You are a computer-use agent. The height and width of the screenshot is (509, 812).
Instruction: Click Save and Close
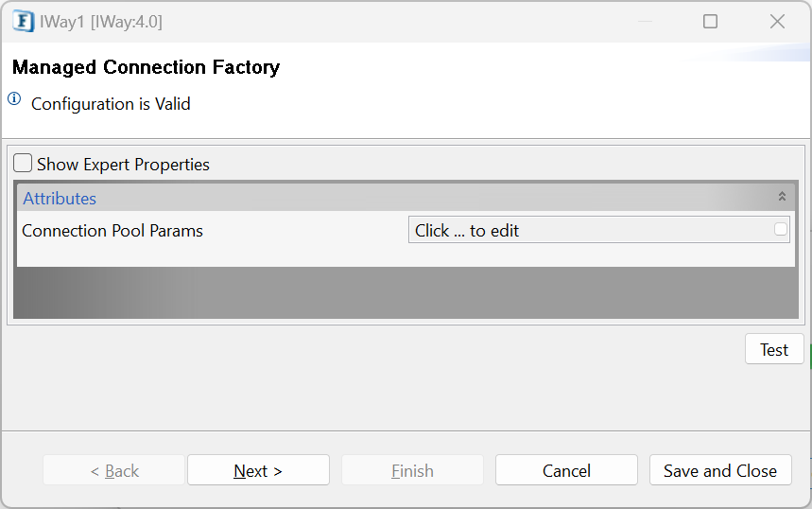[720, 470]
